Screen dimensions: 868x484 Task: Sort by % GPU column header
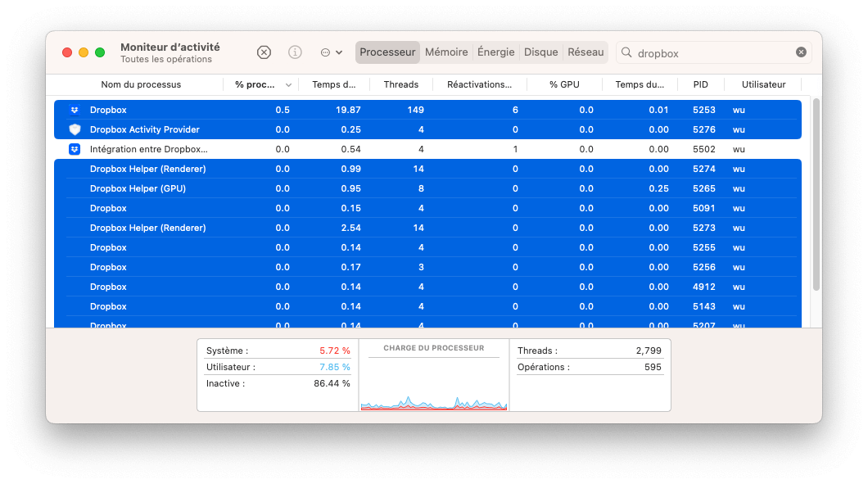[x=564, y=84]
